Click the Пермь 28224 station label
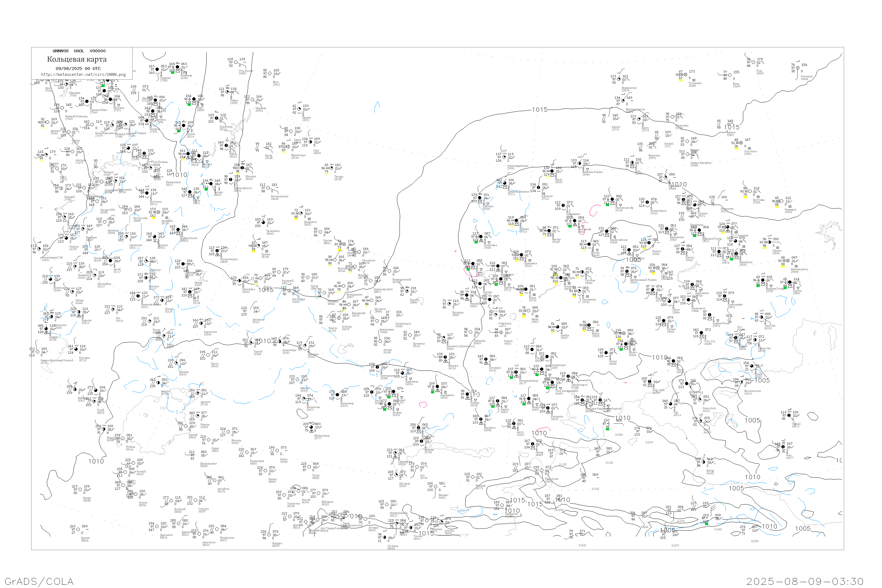This screenshot has width=882, height=588. click(233, 155)
